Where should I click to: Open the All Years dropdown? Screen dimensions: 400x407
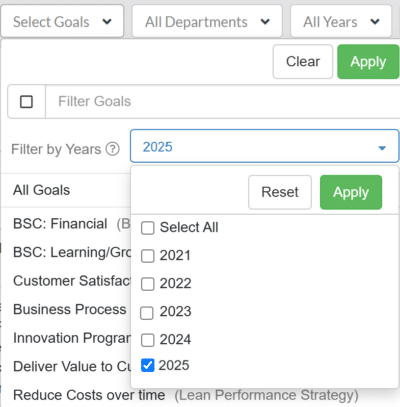click(x=341, y=22)
